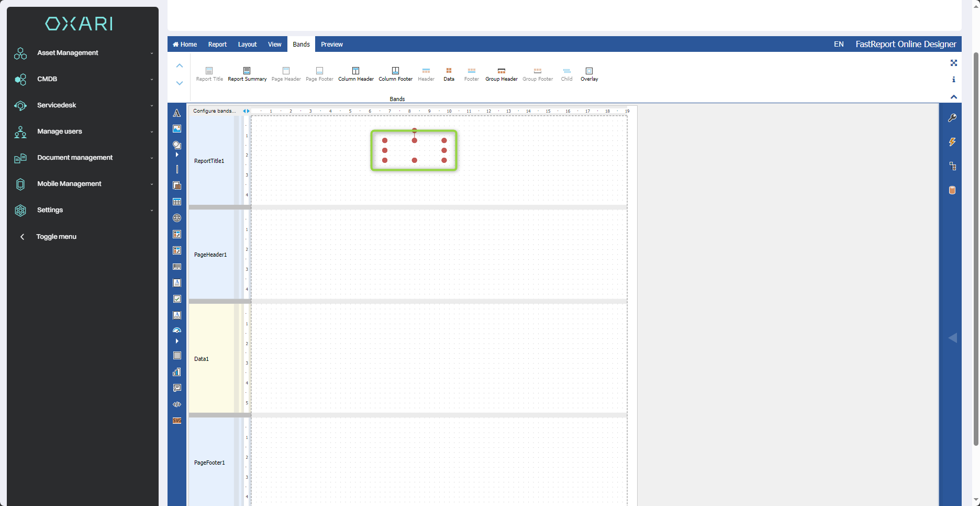Select the Picture object tool
Image resolution: width=980 pixels, height=506 pixels.
[x=177, y=129]
